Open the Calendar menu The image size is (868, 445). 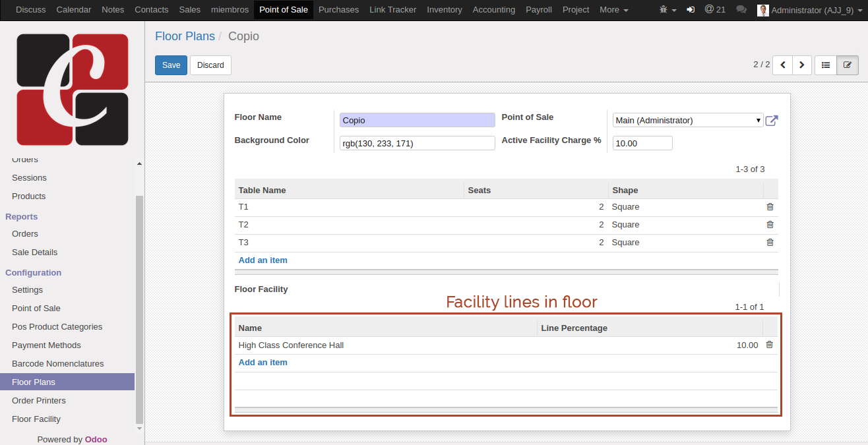(74, 10)
